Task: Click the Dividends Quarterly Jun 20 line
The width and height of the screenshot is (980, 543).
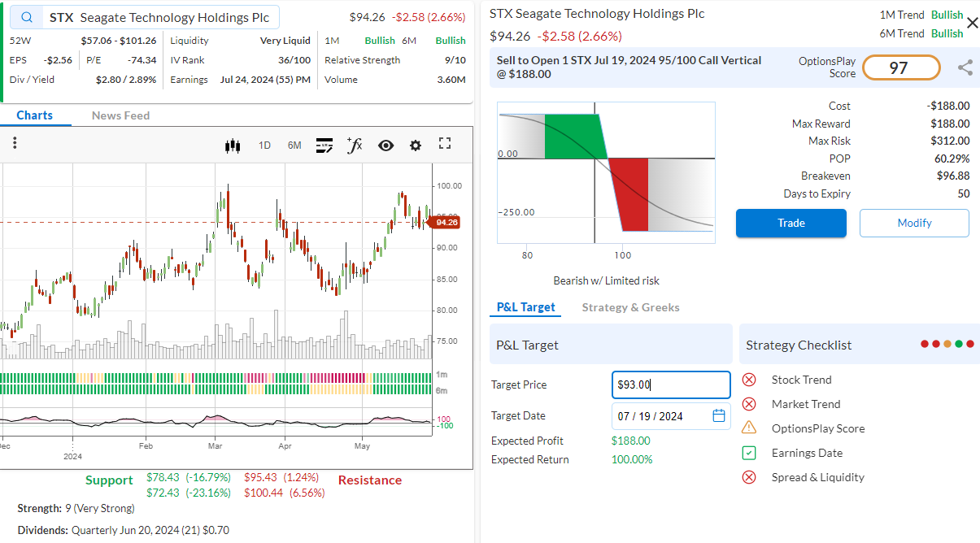Action: pyautogui.click(x=124, y=530)
